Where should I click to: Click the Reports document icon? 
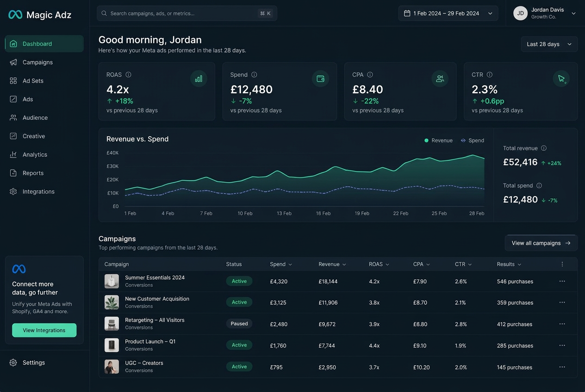(x=13, y=173)
